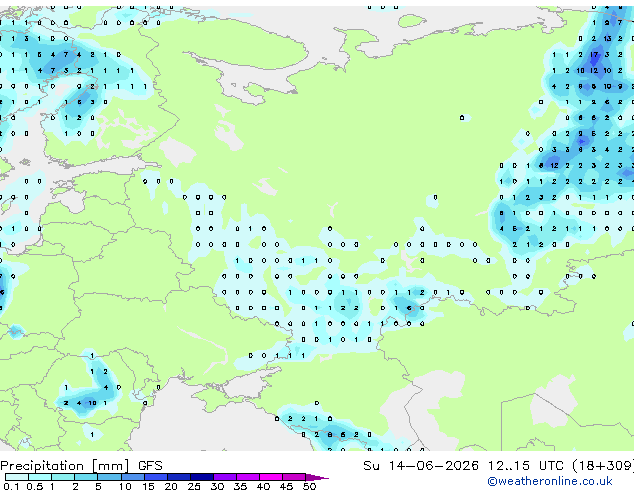Select the 40–45 mm magenta legend swatch
This screenshot has height=490, width=634.
(271, 477)
